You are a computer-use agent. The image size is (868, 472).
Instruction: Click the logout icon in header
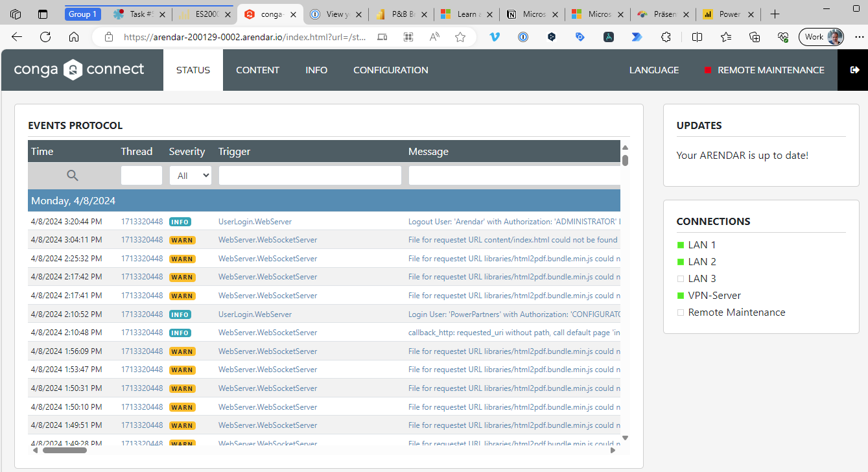[x=854, y=70]
